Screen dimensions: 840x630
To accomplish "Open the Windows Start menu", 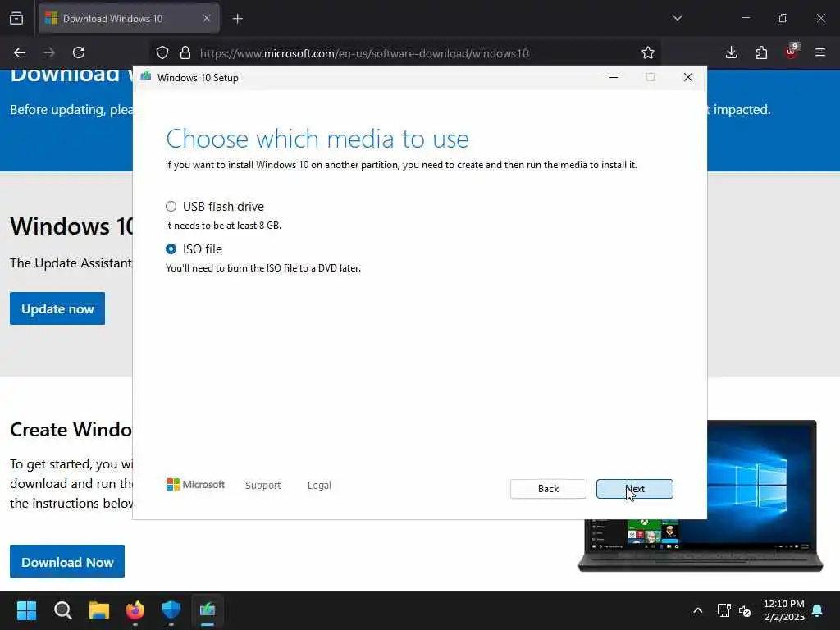I will [26, 610].
